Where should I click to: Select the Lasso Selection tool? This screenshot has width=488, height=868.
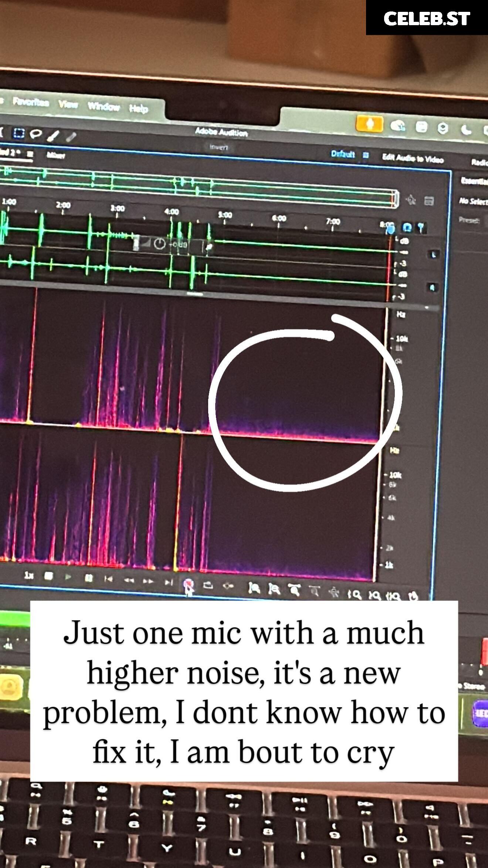point(35,134)
